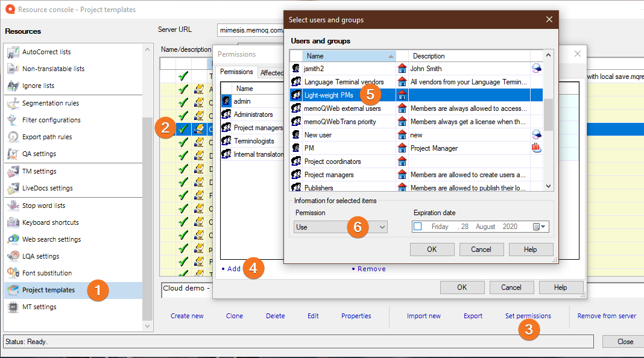Click the Remove from server link
644x358 pixels.
pyautogui.click(x=607, y=316)
